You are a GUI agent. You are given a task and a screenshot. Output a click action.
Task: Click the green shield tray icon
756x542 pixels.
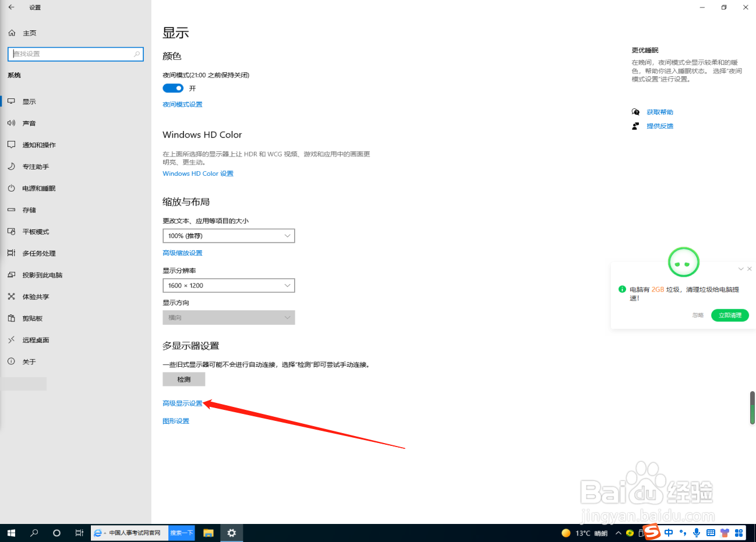[x=630, y=533]
